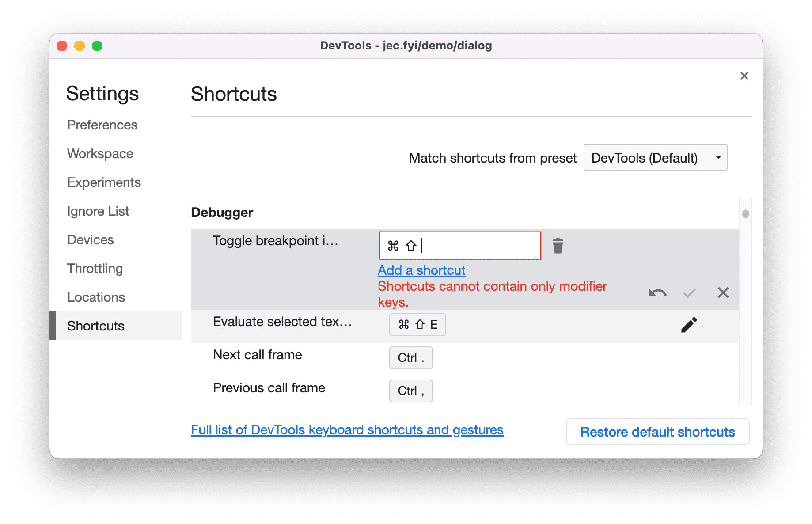Confirm the shortcut with the checkmark icon
Image resolution: width=812 pixels, height=524 pixels.
click(689, 292)
